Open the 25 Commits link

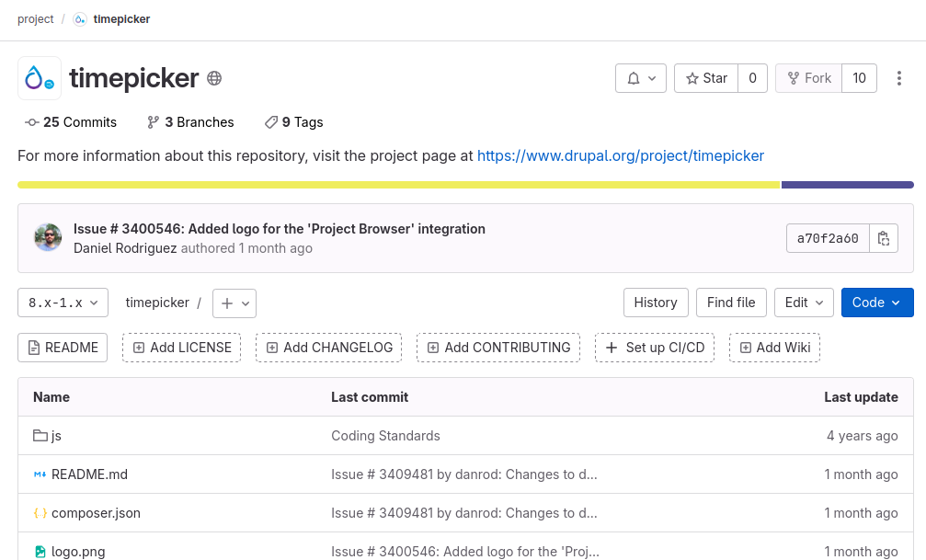71,122
